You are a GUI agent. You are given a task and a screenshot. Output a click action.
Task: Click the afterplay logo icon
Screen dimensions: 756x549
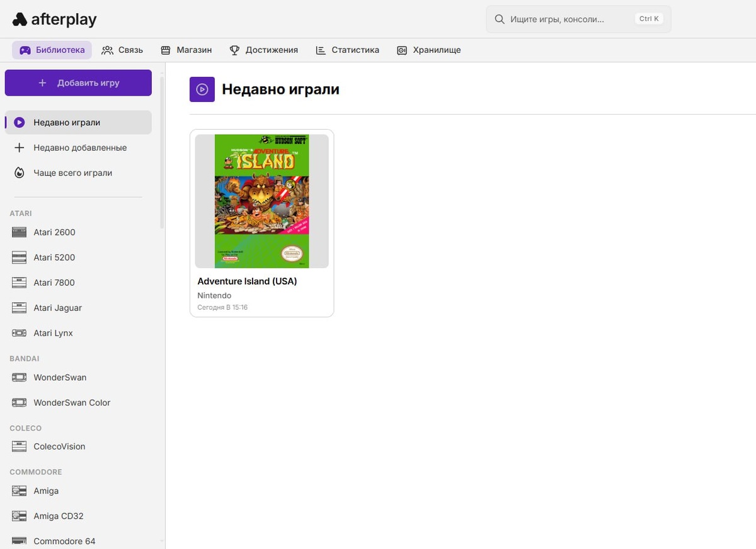20,20
